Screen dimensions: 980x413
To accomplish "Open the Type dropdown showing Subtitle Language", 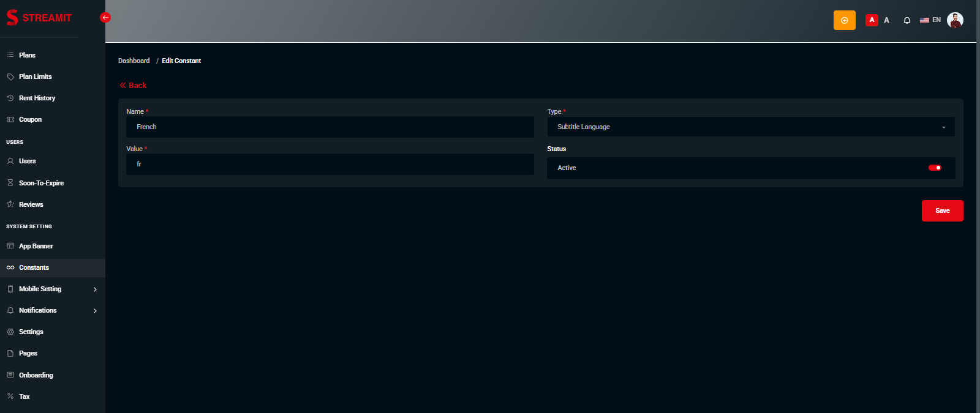I will pyautogui.click(x=750, y=127).
